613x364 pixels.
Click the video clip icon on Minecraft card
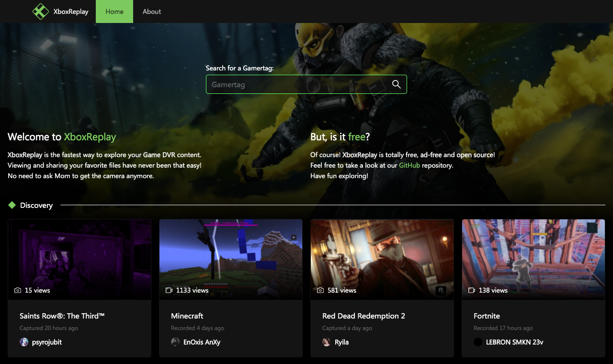point(169,290)
